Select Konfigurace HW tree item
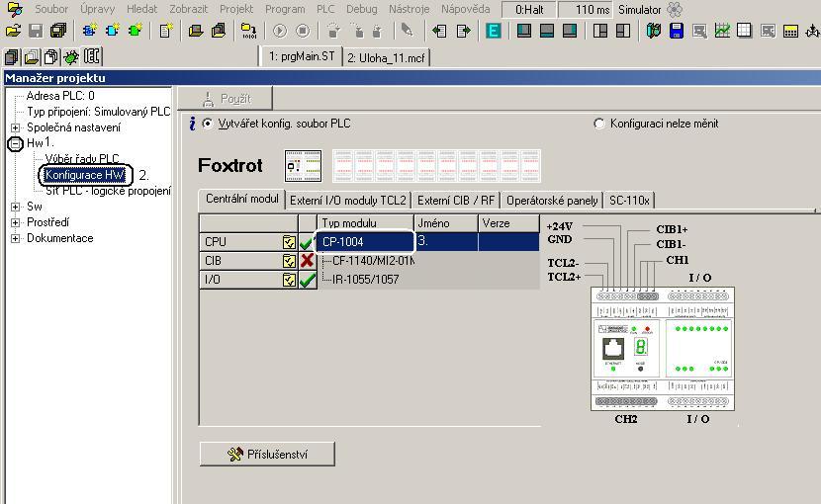 [84, 175]
